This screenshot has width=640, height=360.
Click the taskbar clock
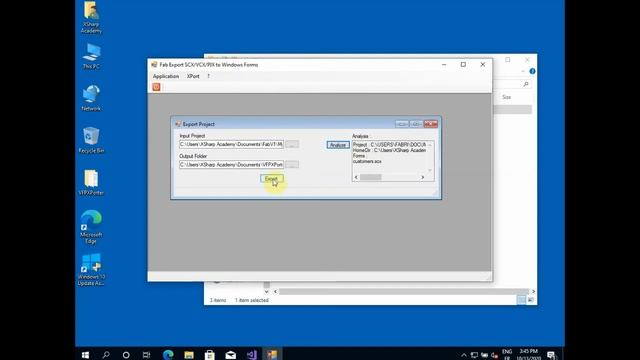(x=529, y=354)
